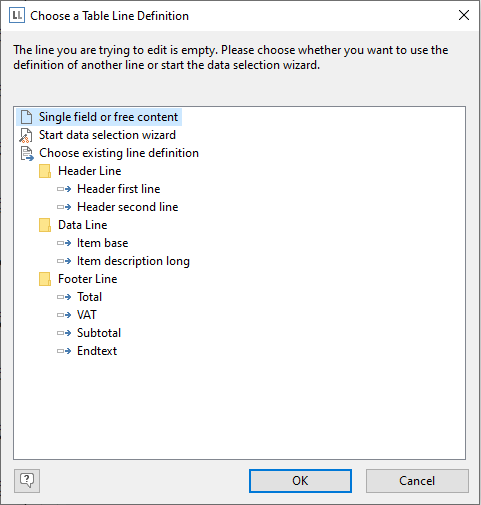
Task: Pick the Header first line definition
Action: click(119, 189)
